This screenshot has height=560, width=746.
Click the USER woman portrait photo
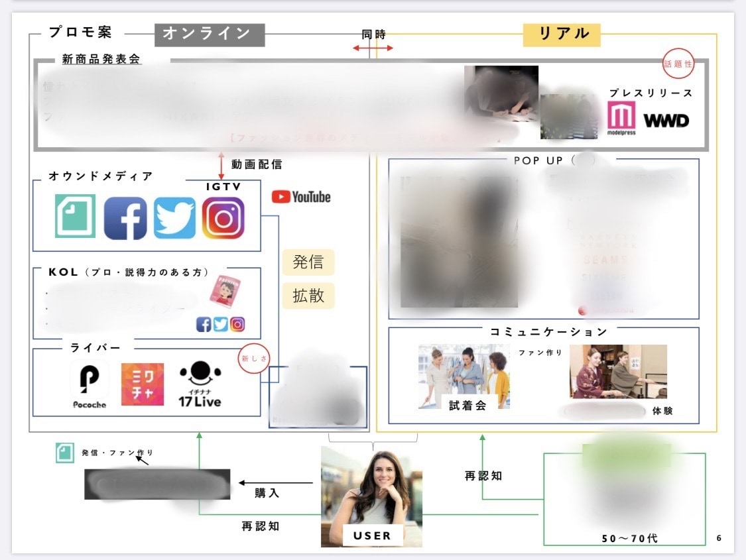[371, 496]
